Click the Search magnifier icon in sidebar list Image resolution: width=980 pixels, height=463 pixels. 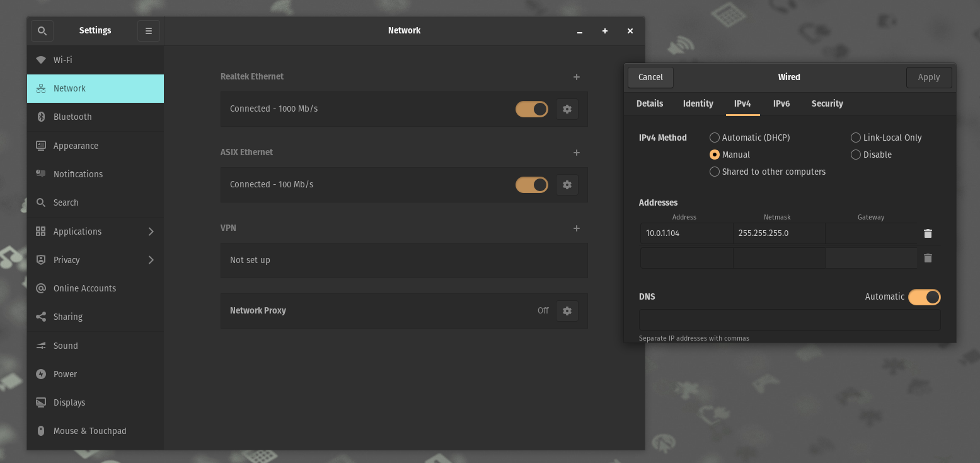pos(41,202)
